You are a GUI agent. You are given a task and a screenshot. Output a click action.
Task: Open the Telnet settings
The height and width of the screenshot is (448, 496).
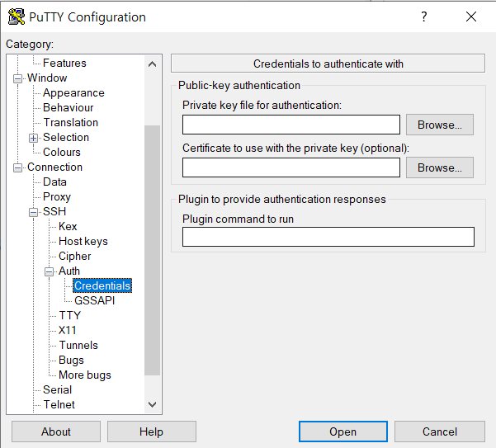(x=59, y=405)
